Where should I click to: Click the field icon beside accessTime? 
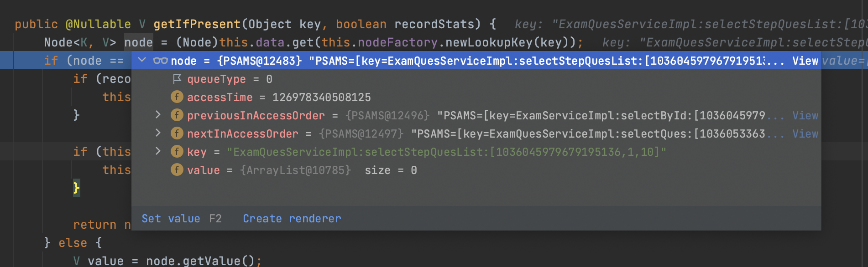point(177,97)
